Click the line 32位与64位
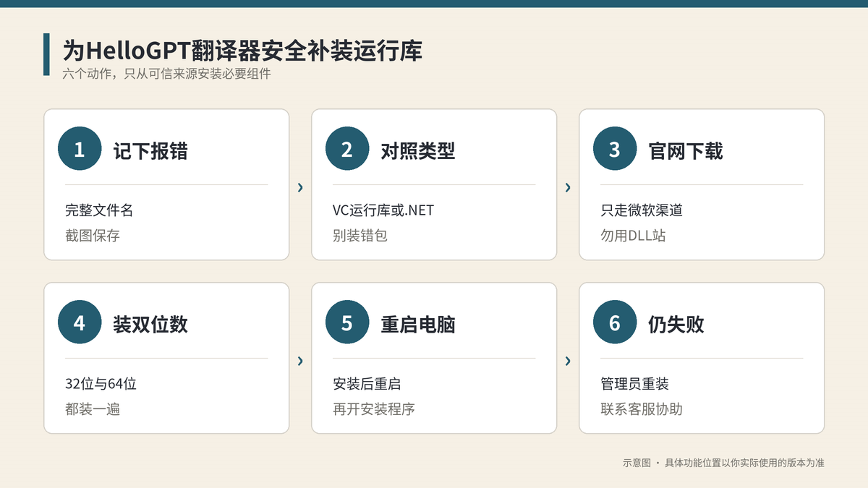Viewport: 868px width, 488px height. [101, 384]
